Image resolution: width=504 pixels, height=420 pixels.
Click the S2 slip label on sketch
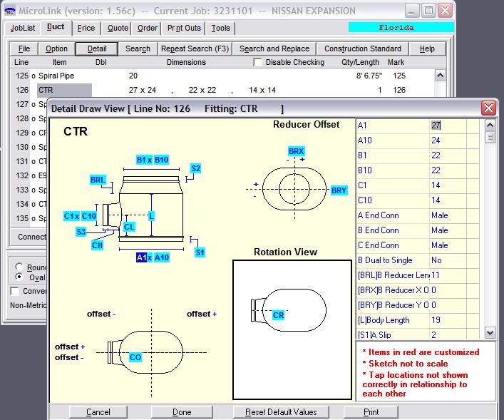pos(195,168)
